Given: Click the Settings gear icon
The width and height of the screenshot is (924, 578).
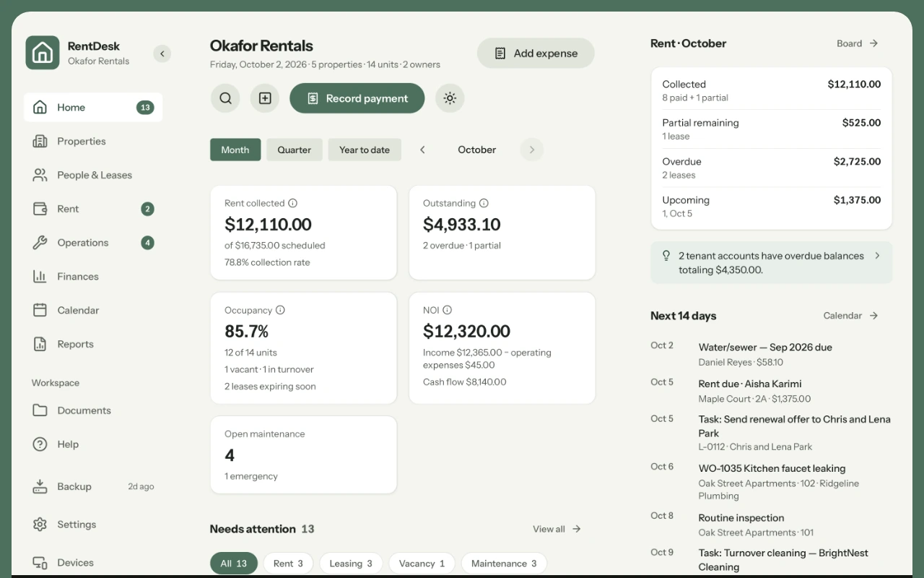Looking at the screenshot, I should click(40, 525).
